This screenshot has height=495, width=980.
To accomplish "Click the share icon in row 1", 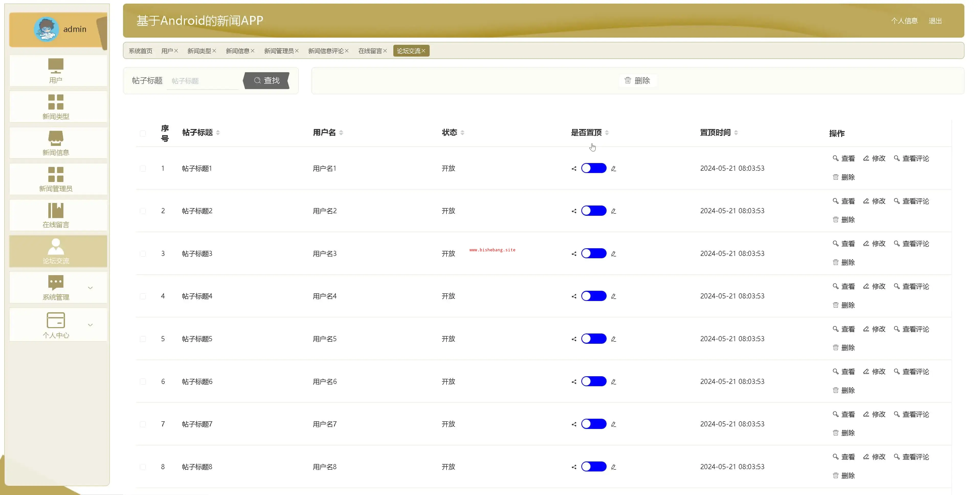I will [x=574, y=169].
